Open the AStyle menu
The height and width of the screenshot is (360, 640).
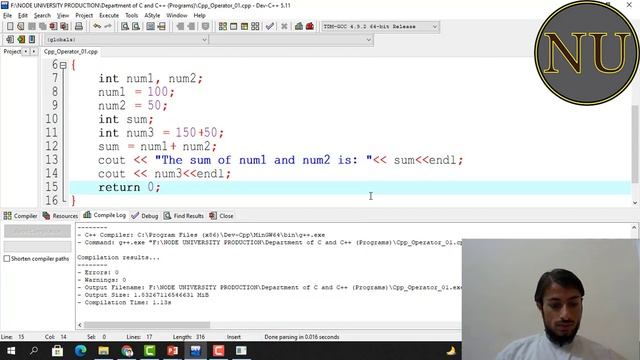(x=152, y=16)
